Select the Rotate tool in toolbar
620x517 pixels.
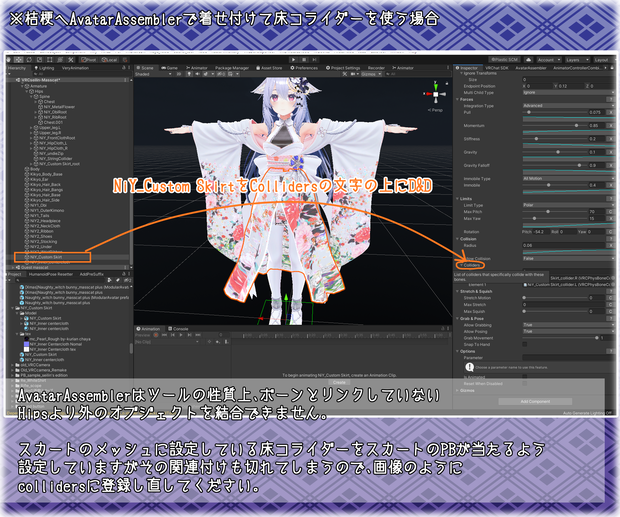[x=29, y=60]
